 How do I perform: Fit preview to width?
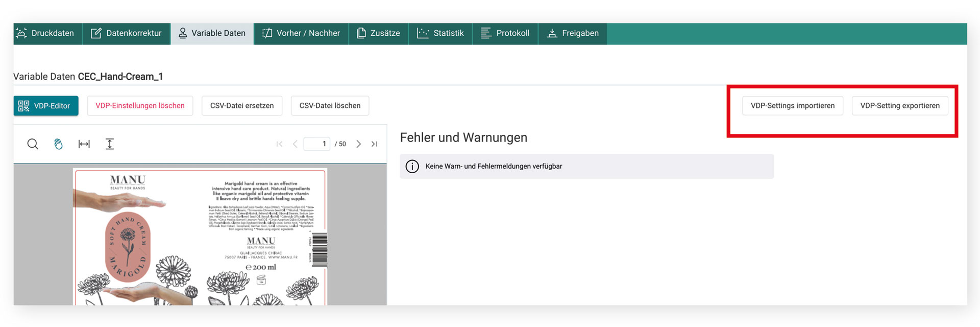(84, 144)
